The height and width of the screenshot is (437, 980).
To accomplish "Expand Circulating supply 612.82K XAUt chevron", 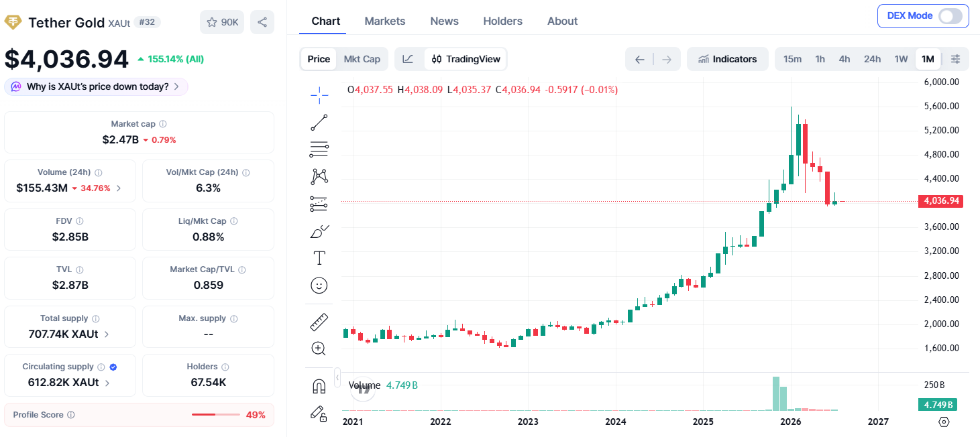I will click(107, 383).
